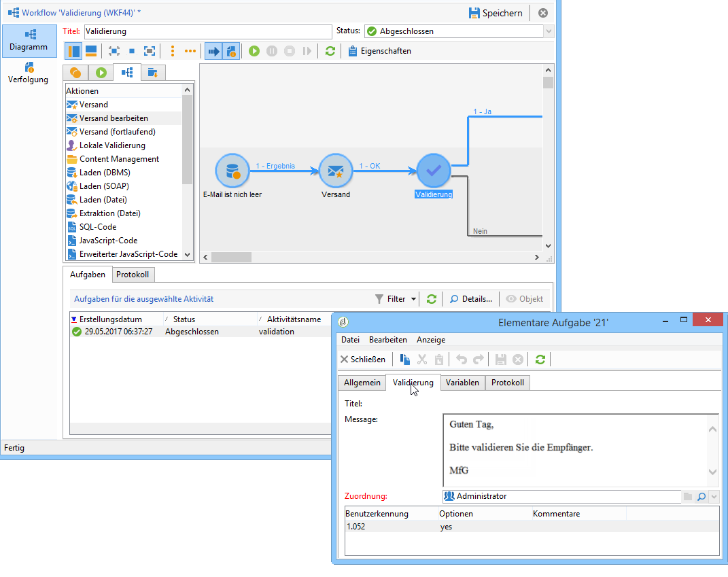Screen dimensions: 728x577
Task: Toggle the bottom-panel layout icon
Action: click(91, 51)
